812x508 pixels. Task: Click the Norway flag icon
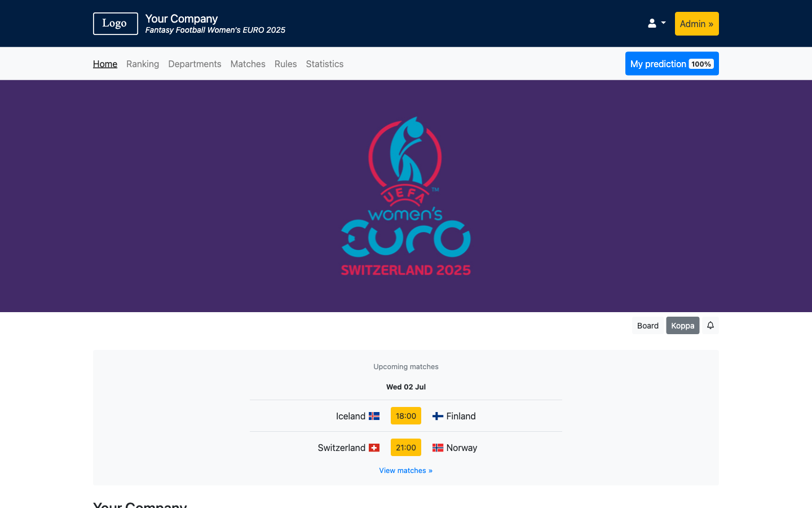438,448
